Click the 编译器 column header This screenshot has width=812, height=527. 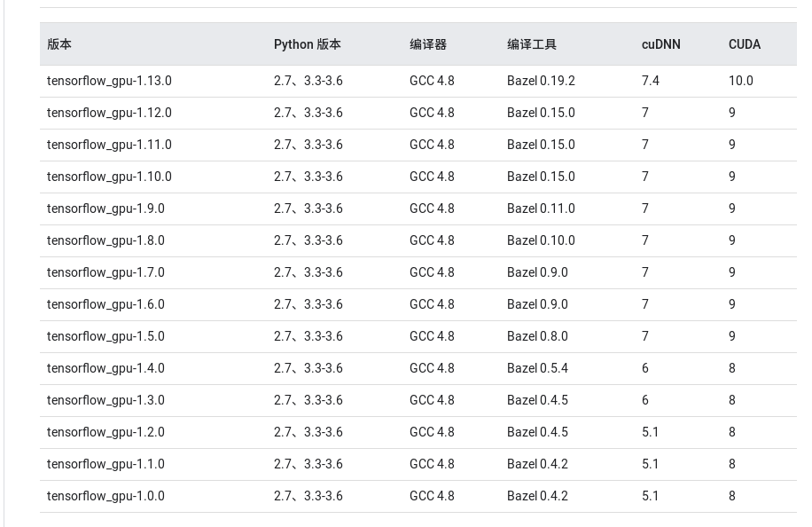pos(428,44)
